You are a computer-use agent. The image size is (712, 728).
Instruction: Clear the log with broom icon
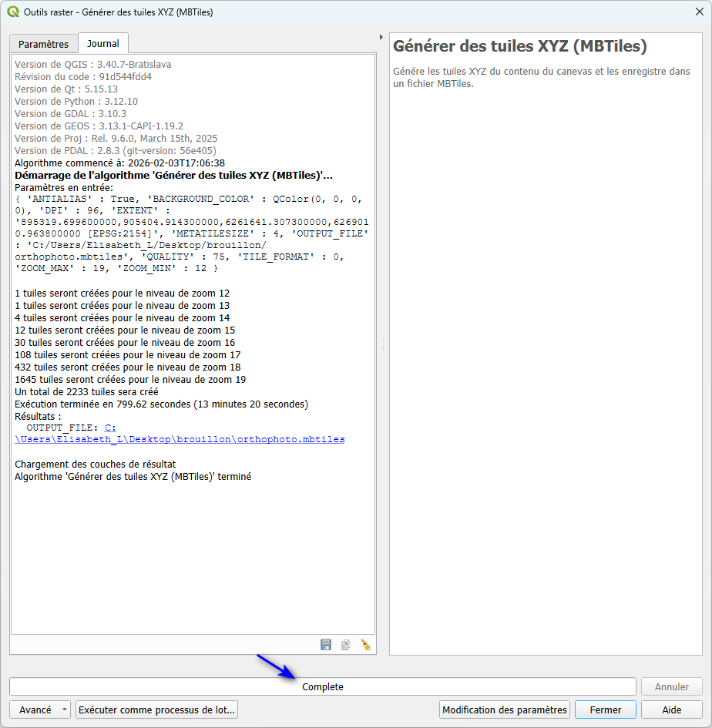(x=366, y=645)
